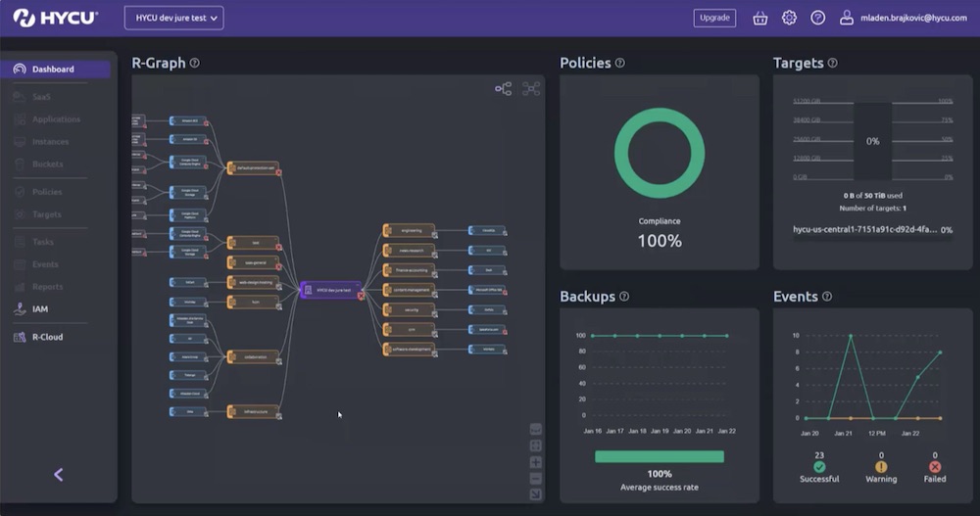Click the diagonal arrow graph control
Viewport: 980px width, 516px height.
coord(536,494)
